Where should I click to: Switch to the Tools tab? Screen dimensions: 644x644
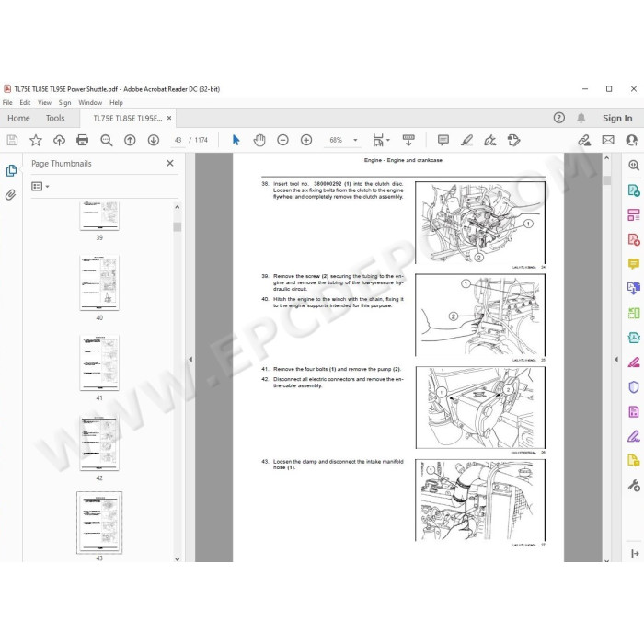pos(55,119)
